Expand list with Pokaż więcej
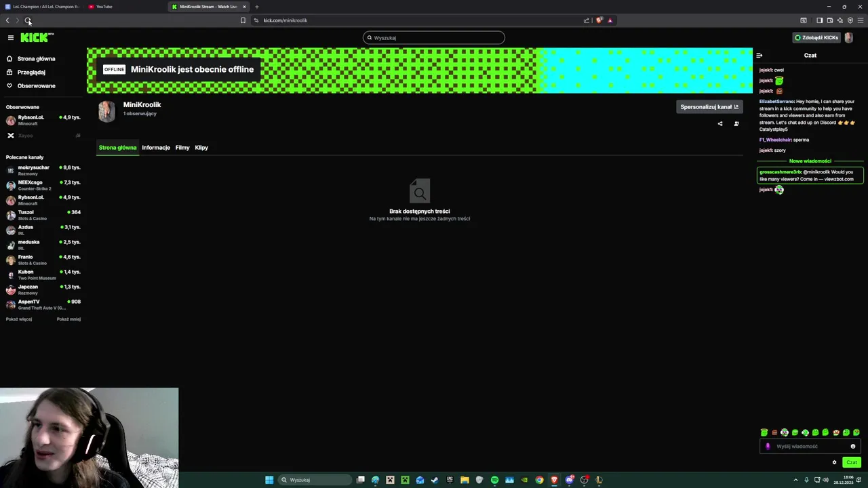This screenshot has height=488, width=868. click(x=19, y=319)
